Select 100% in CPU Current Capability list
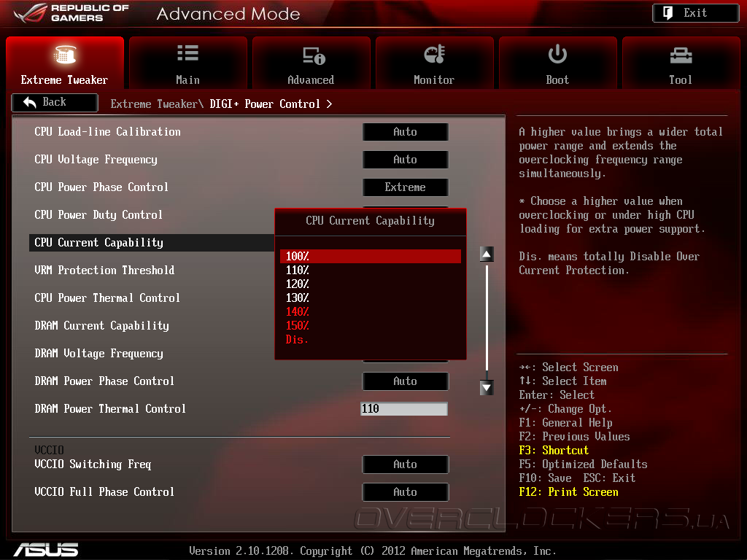This screenshot has height=560, width=747. click(x=370, y=256)
